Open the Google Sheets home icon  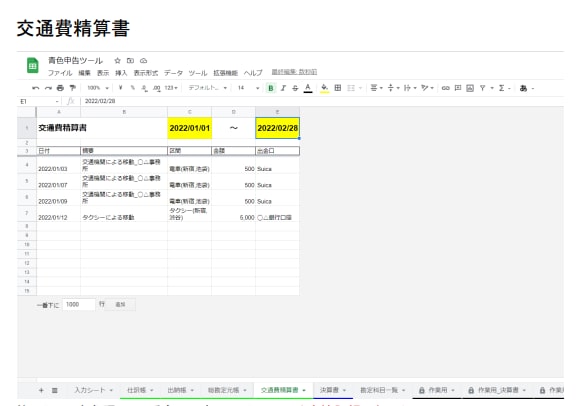[x=33, y=66]
